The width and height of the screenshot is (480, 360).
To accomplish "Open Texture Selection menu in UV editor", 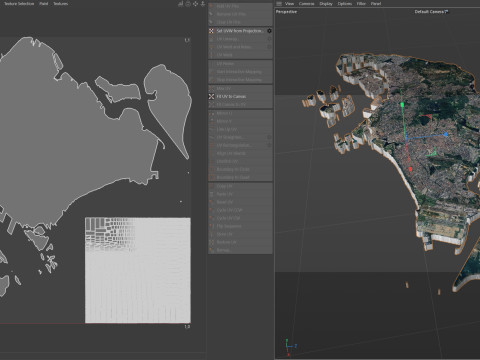I will pos(19,4).
